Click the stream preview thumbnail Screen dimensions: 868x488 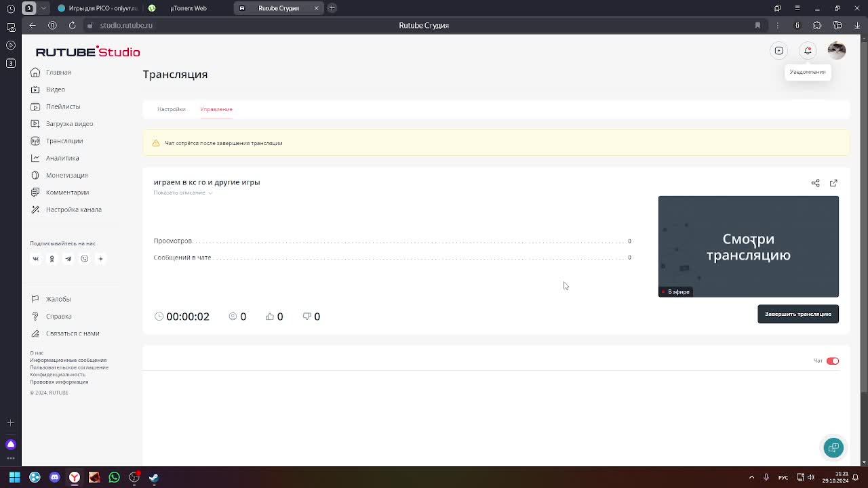tap(748, 246)
